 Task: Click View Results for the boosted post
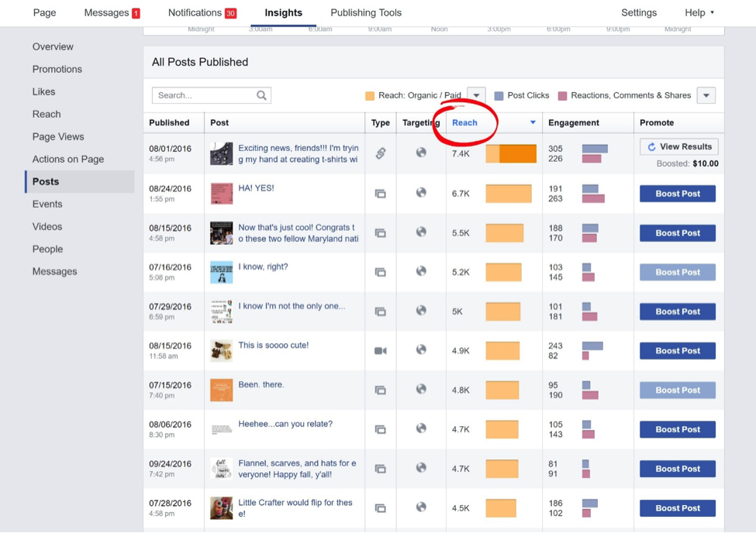click(x=678, y=146)
